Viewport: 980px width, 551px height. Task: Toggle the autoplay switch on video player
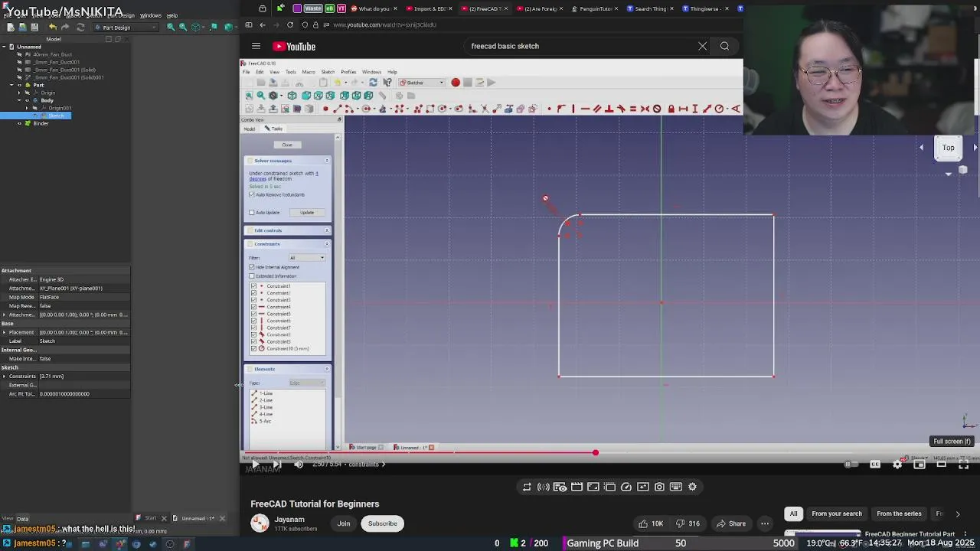850,465
